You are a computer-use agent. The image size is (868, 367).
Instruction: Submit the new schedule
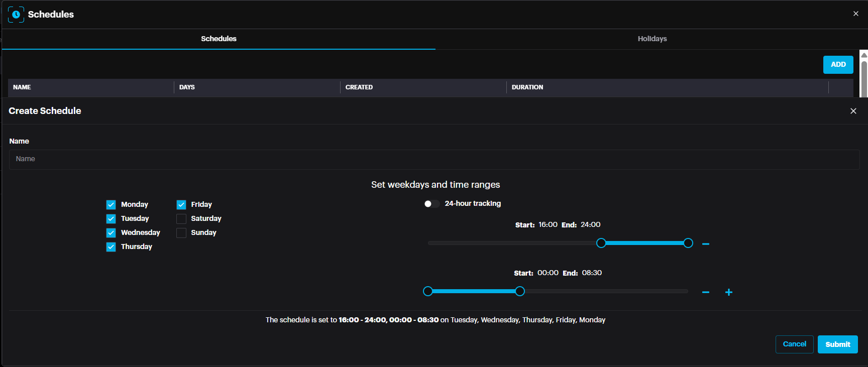click(x=837, y=344)
